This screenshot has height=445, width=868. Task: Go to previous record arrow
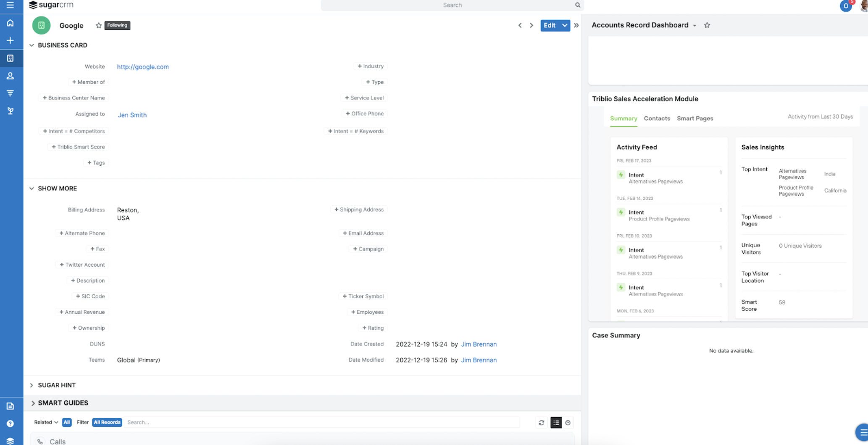point(520,25)
